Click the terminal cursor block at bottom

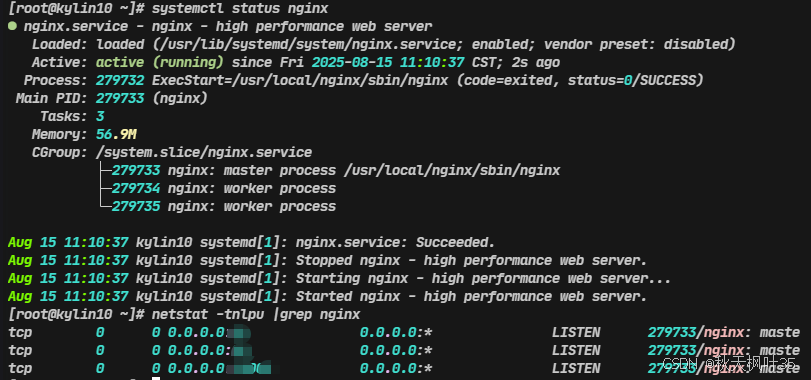tap(156, 378)
